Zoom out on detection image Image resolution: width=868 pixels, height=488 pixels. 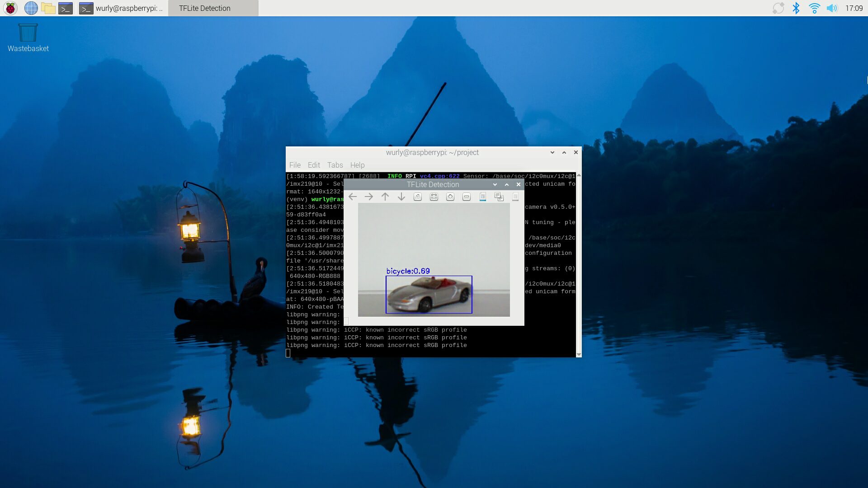(467, 197)
